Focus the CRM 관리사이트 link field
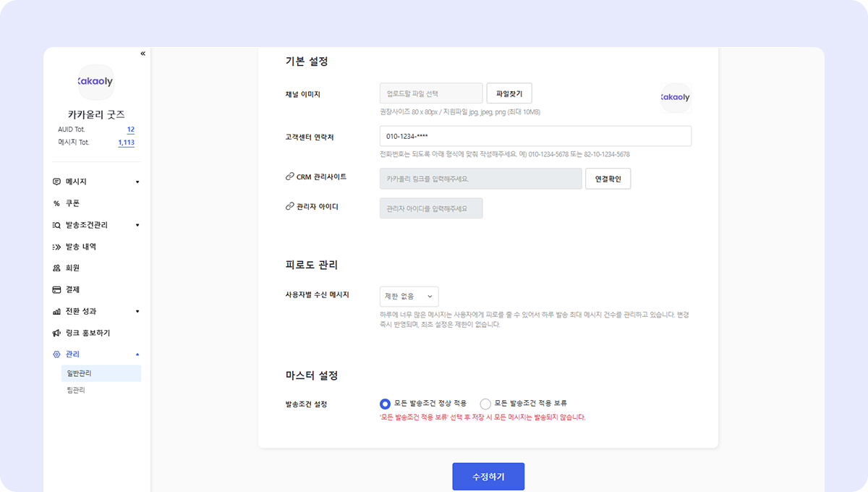The width and height of the screenshot is (868, 492). point(480,179)
